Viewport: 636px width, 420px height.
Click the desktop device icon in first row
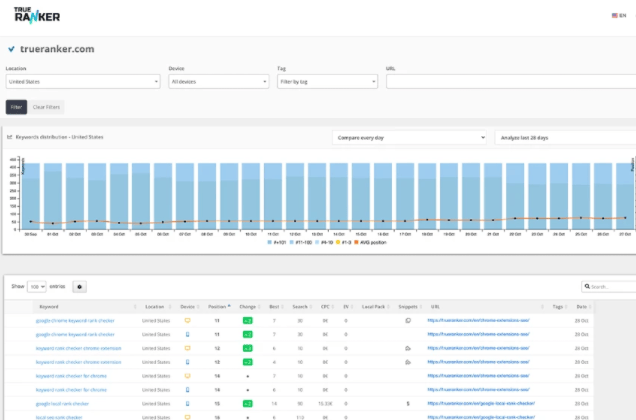point(187,320)
